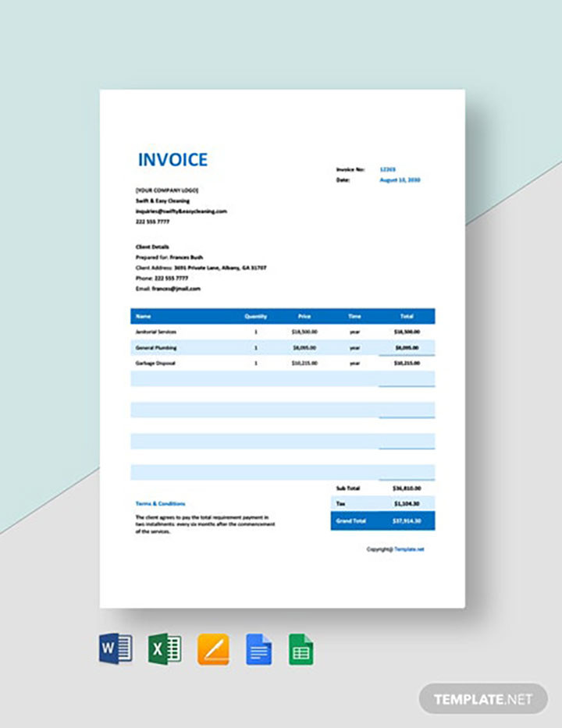Choose the Apple Pages format icon

coord(213,648)
